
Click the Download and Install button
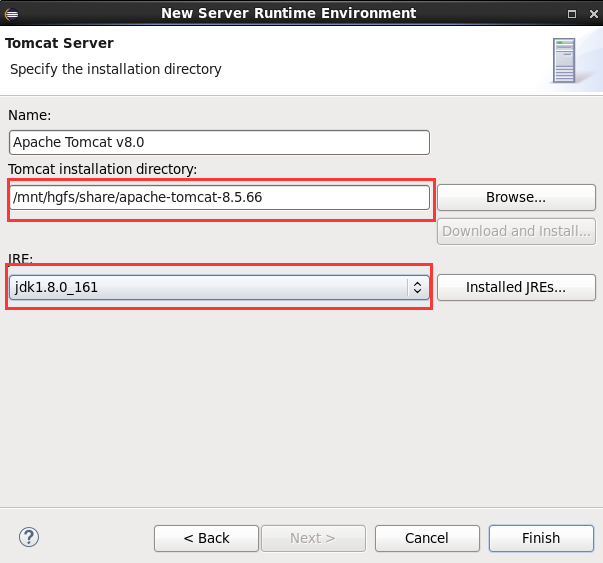pyautogui.click(x=516, y=231)
